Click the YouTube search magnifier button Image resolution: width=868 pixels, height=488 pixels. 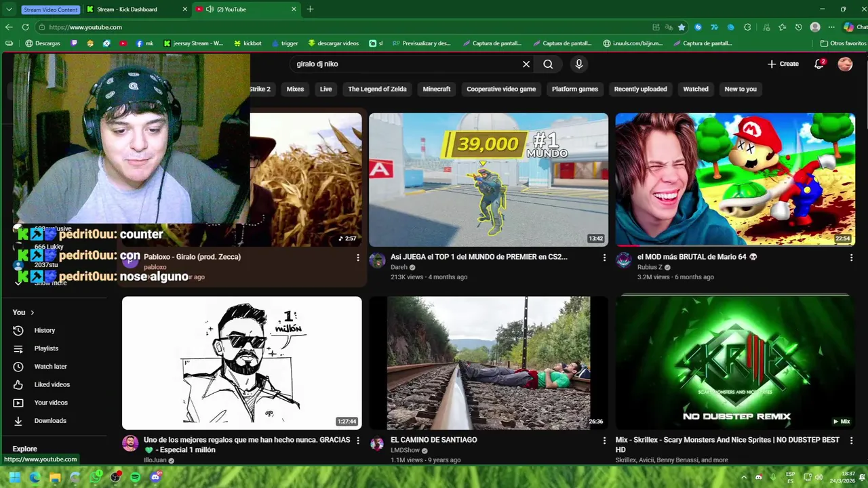click(x=548, y=64)
